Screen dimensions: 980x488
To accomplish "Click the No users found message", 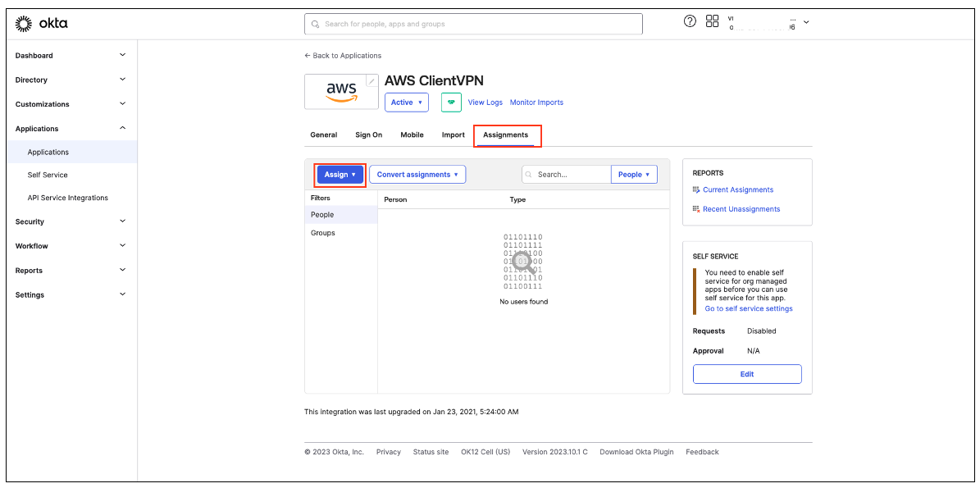I will (x=523, y=302).
